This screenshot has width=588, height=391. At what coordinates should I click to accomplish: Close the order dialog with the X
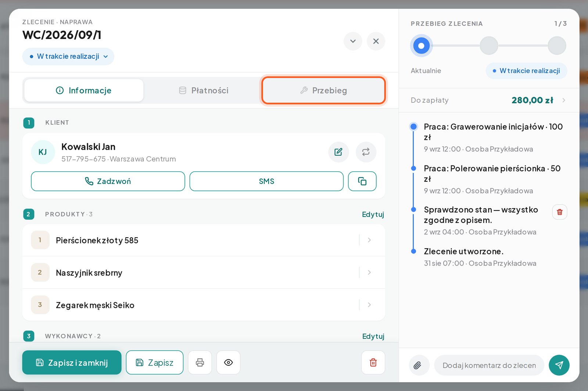[376, 41]
